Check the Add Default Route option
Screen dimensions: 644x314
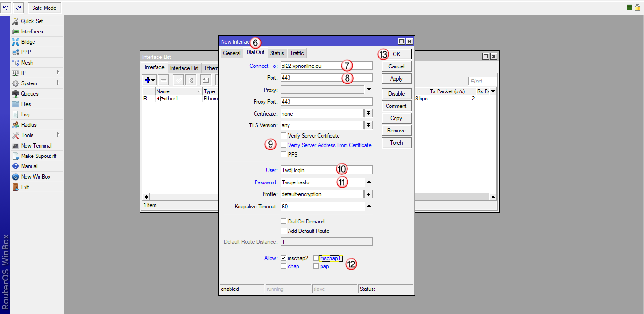click(x=283, y=231)
